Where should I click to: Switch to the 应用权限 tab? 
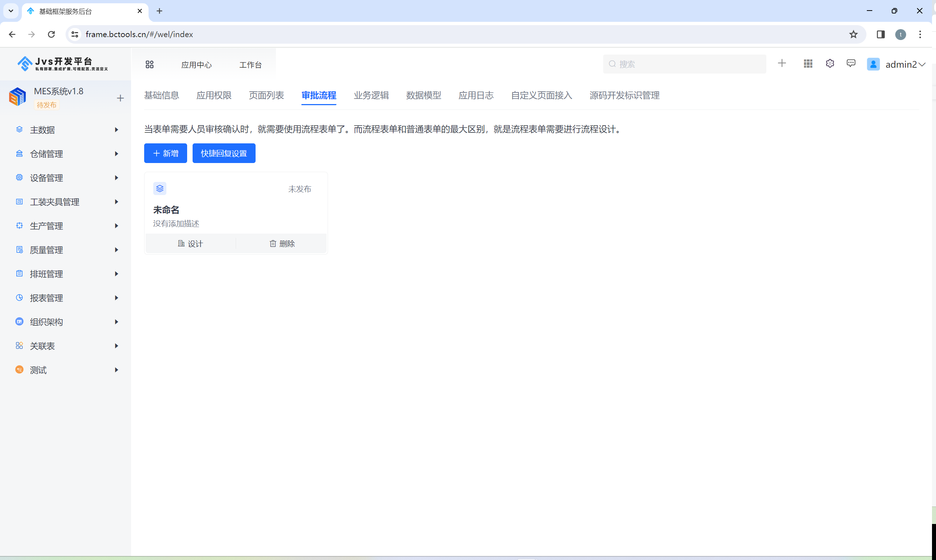click(x=214, y=95)
